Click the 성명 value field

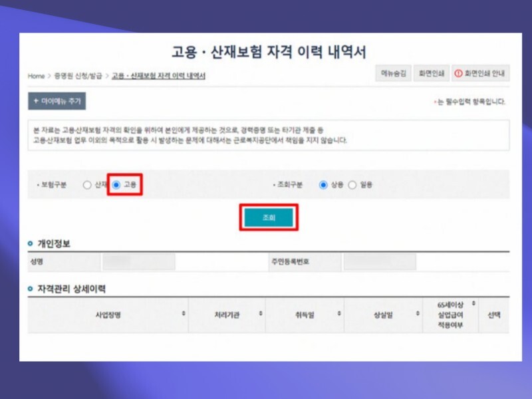click(139, 261)
